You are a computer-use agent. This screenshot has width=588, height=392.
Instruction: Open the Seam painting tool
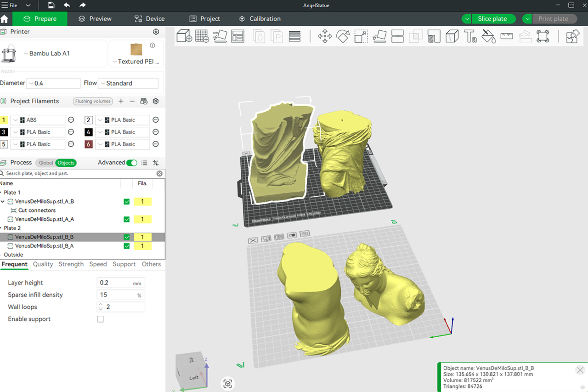click(452, 36)
